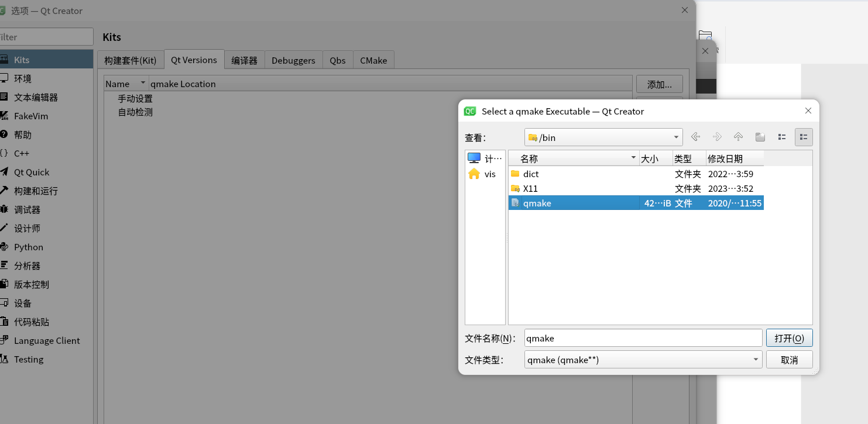868x424 pixels.
Task: Switch to Debuggers tab
Action: click(x=293, y=60)
